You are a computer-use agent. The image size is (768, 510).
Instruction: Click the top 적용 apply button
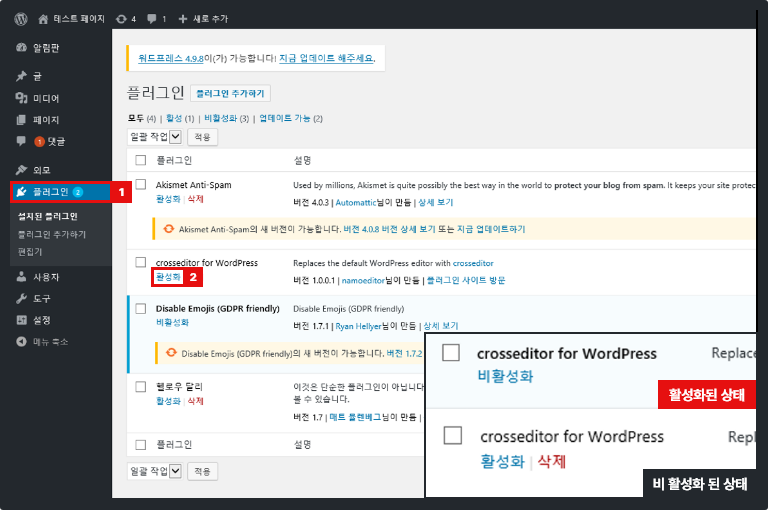tap(202, 137)
